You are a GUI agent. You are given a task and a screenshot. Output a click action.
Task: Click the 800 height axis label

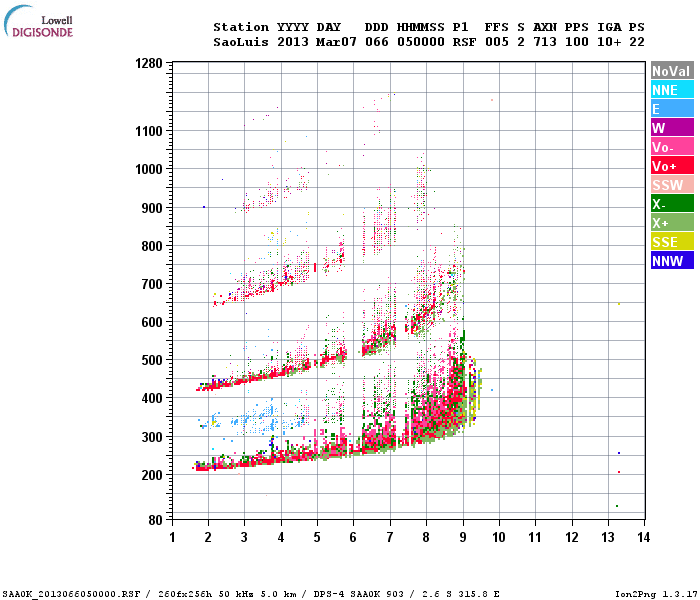[x=152, y=246]
